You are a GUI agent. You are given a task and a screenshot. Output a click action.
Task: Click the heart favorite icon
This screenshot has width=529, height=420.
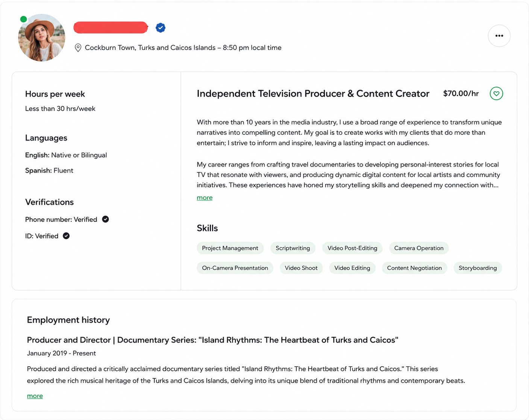tap(496, 94)
